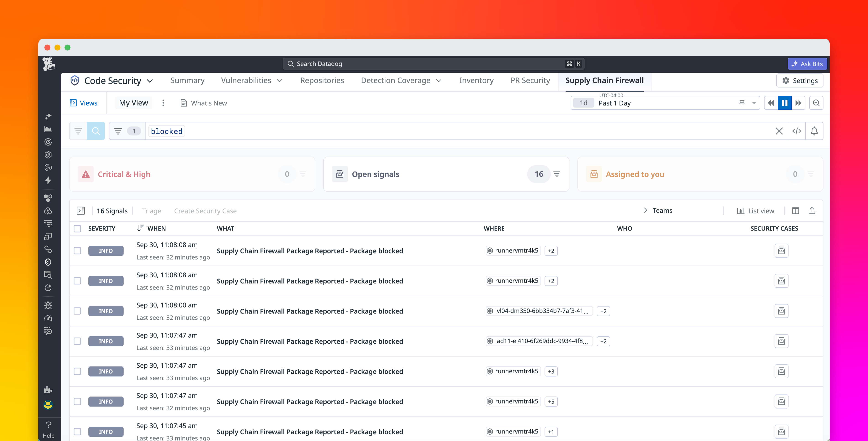The height and width of the screenshot is (441, 868).
Task: Click the Search Datadog field
Action: [x=433, y=64]
